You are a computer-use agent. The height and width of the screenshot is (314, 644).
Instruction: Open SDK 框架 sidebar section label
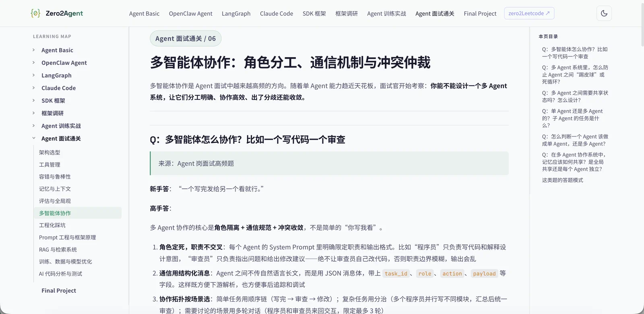53,101
